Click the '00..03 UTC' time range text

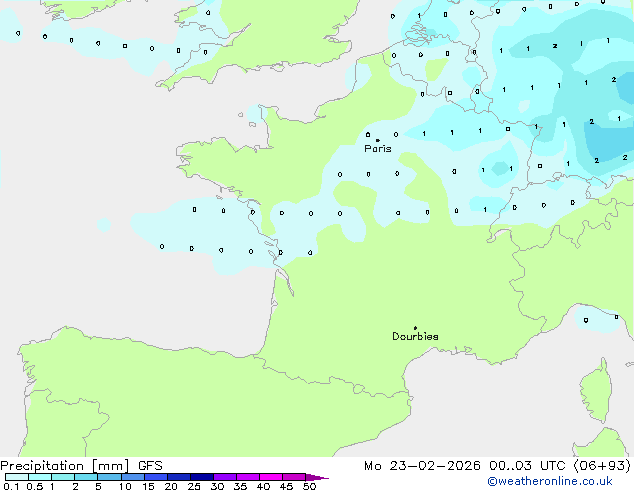pos(527,466)
